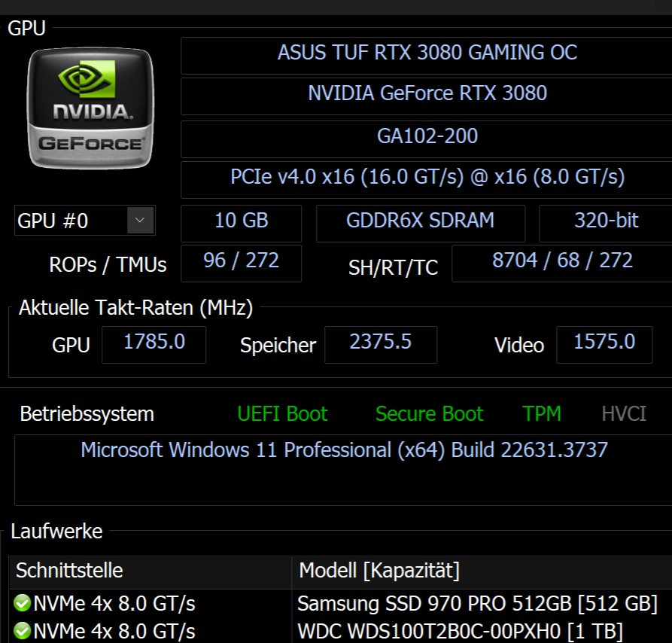Image resolution: width=672 pixels, height=643 pixels.
Task: Click the Speicher label
Action: pyautogui.click(x=278, y=345)
